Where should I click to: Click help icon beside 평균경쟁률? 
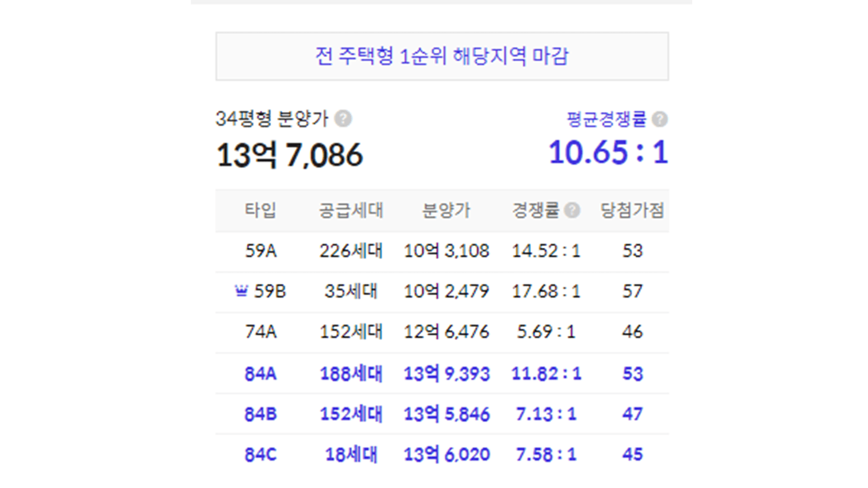click(x=660, y=119)
